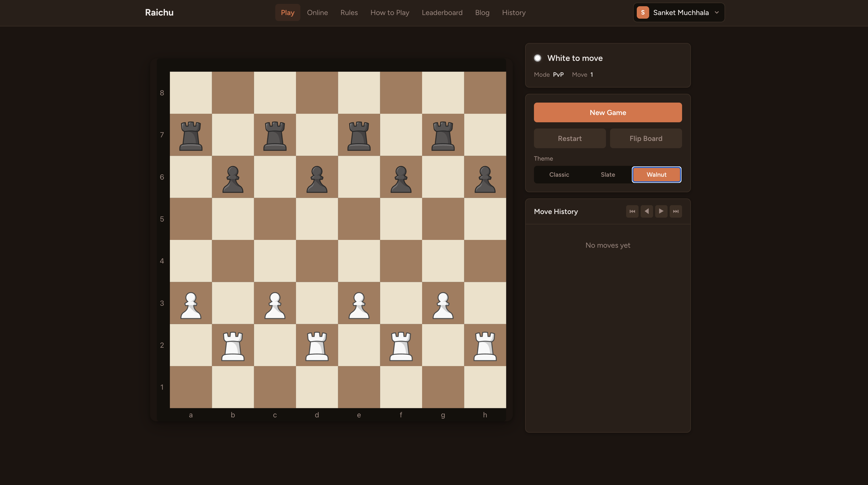Click the empty c4 square
Image resolution: width=868 pixels, height=485 pixels.
275,261
